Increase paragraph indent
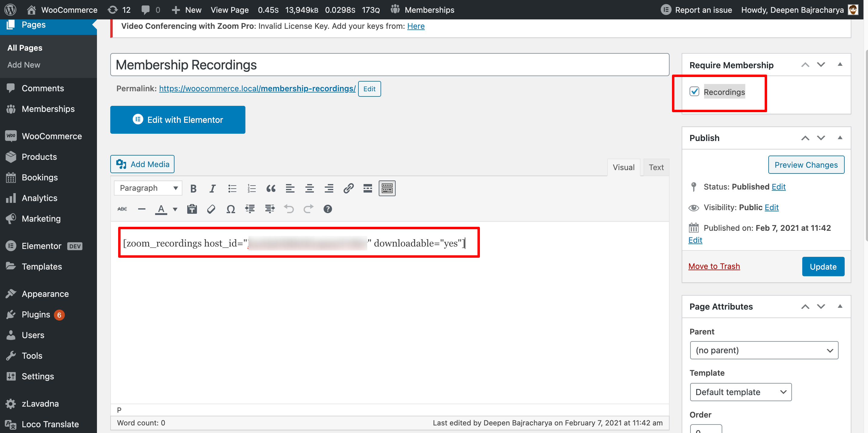 click(x=270, y=209)
